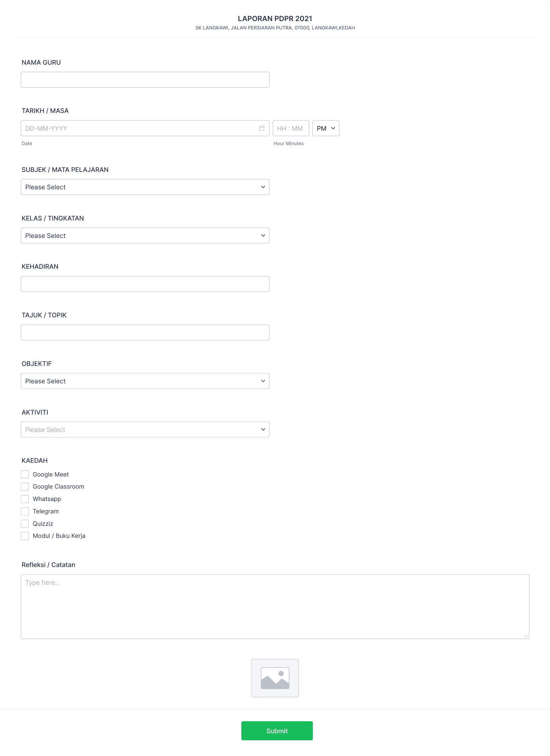Enable the Google Classroom checkbox
This screenshot has height=756, width=550.
pos(25,487)
